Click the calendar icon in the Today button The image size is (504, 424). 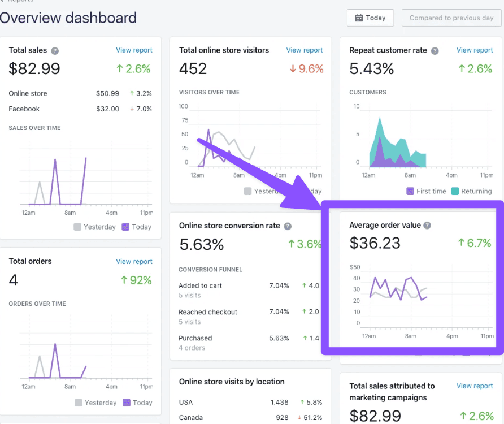[x=358, y=18]
